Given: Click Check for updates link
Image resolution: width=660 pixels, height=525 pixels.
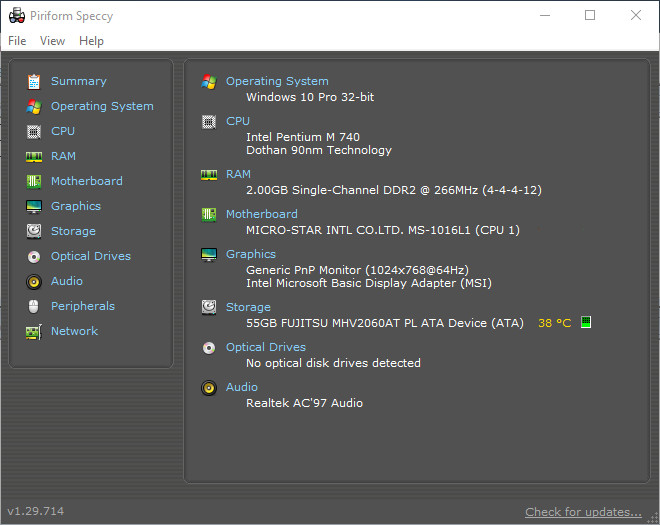Looking at the screenshot, I should tap(583, 512).
